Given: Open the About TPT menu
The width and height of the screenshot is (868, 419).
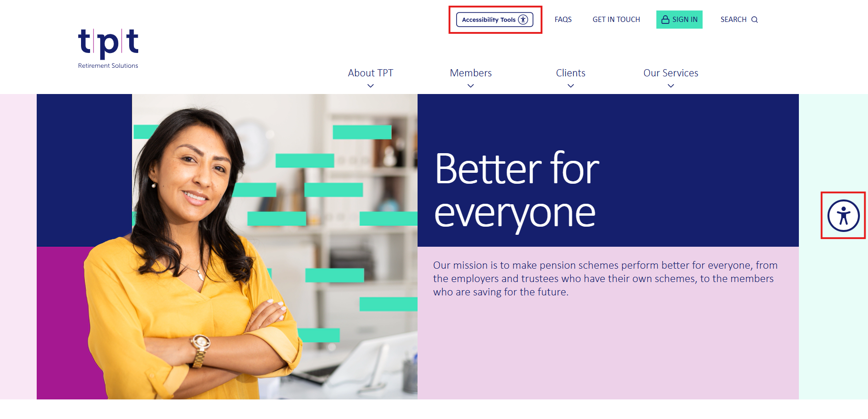Looking at the screenshot, I should [x=370, y=73].
